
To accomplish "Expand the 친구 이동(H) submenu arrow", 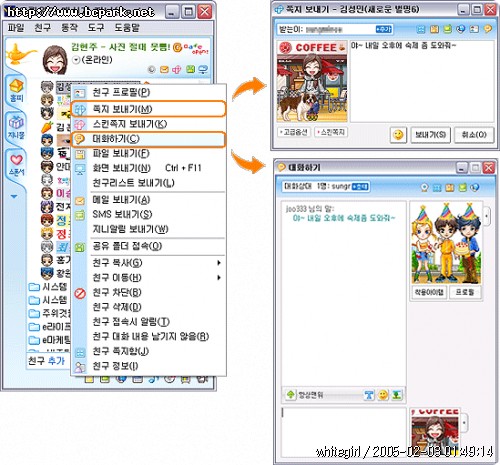I will click(x=219, y=278).
